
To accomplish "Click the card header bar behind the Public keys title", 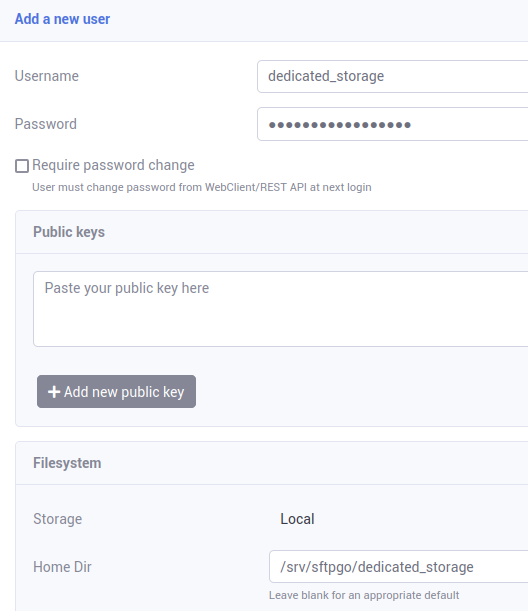I will point(272,232).
